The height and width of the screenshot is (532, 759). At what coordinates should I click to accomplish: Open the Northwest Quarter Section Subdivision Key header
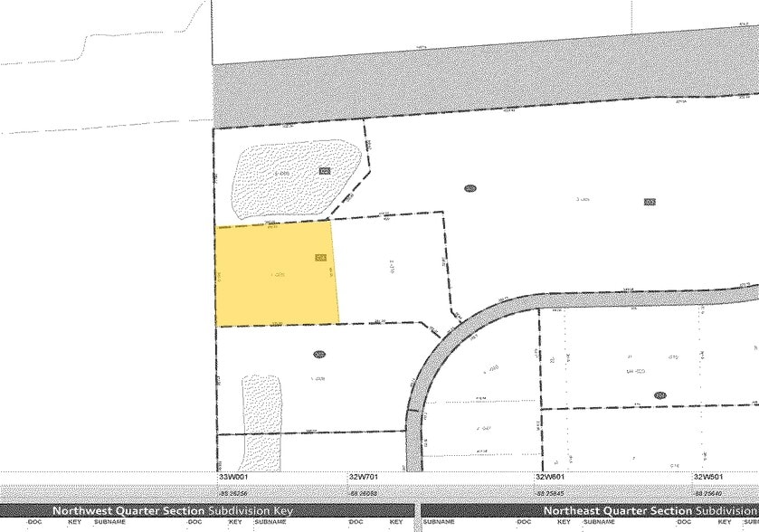pos(176,510)
